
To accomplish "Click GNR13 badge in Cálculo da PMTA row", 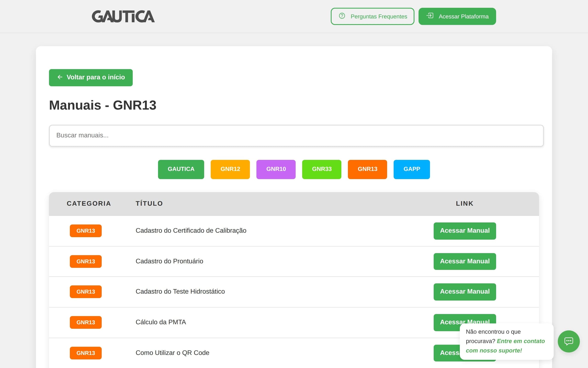I will tap(85, 322).
